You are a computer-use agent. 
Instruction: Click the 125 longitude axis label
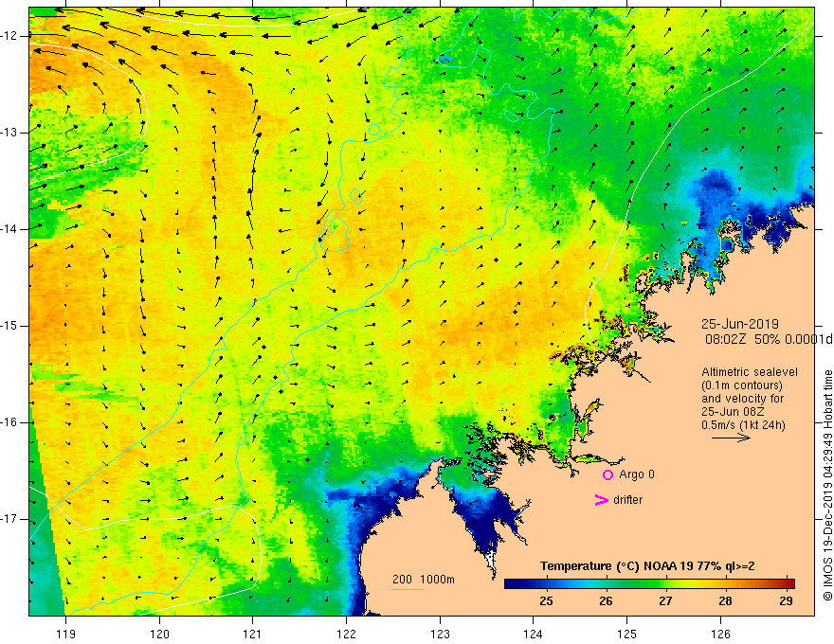[x=627, y=634]
